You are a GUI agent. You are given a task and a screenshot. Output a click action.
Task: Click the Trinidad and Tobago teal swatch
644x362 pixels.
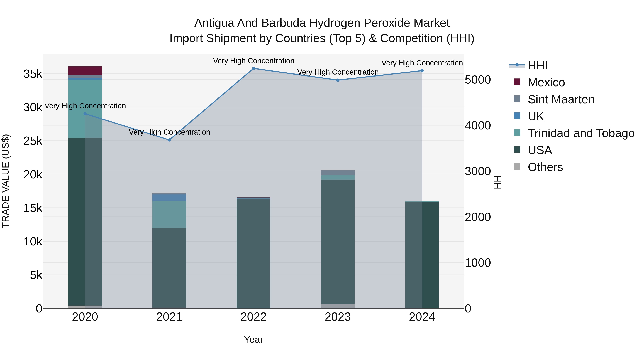click(517, 133)
